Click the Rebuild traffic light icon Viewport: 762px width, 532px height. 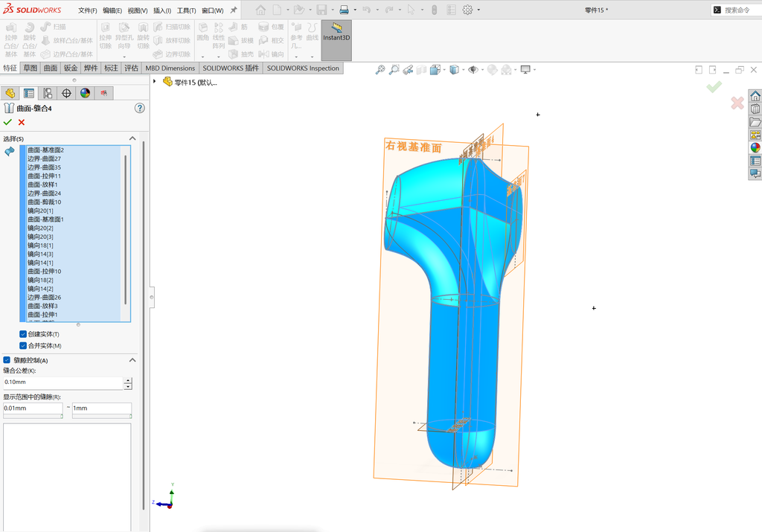coord(435,10)
